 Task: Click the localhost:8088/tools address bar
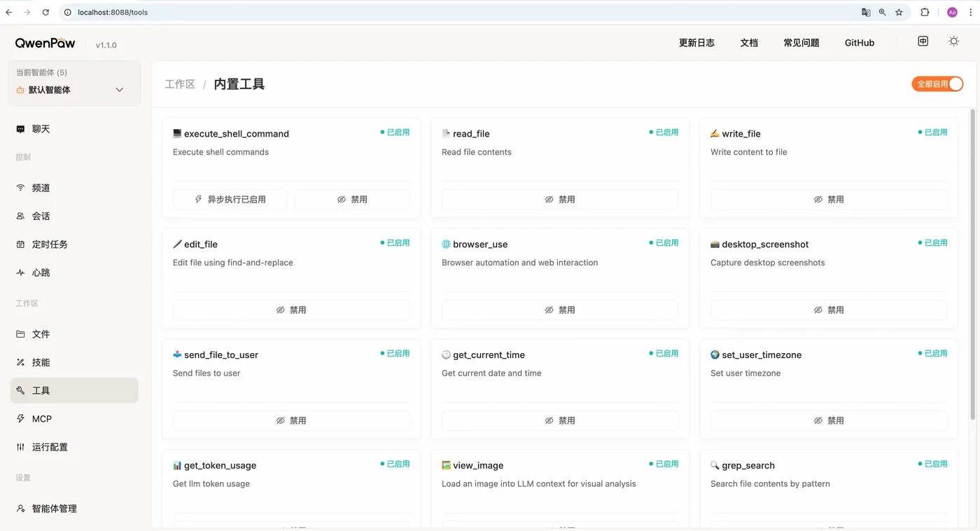click(462, 12)
